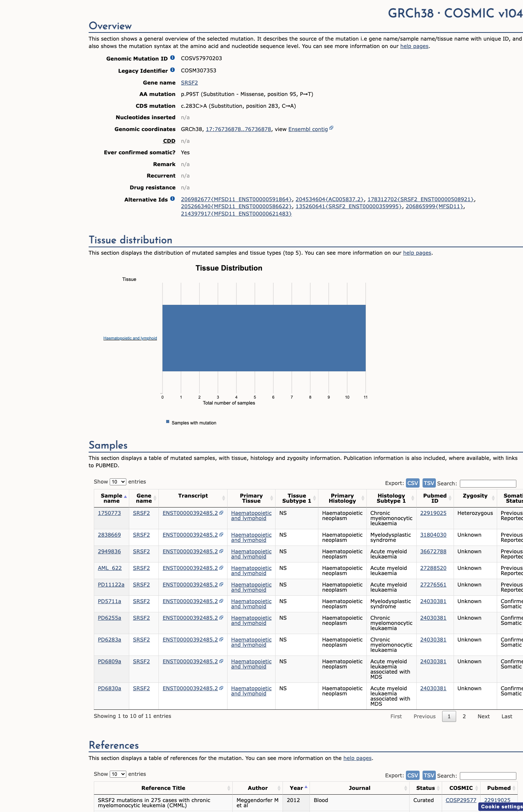Sort samples by Histology Subtype 1 header

(391, 498)
